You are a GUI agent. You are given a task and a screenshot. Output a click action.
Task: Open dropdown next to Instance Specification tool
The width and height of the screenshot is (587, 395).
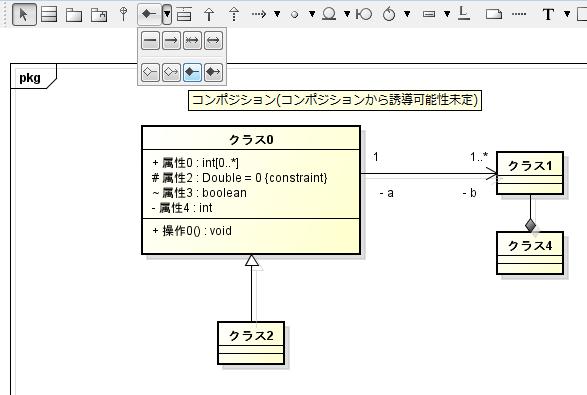click(447, 15)
